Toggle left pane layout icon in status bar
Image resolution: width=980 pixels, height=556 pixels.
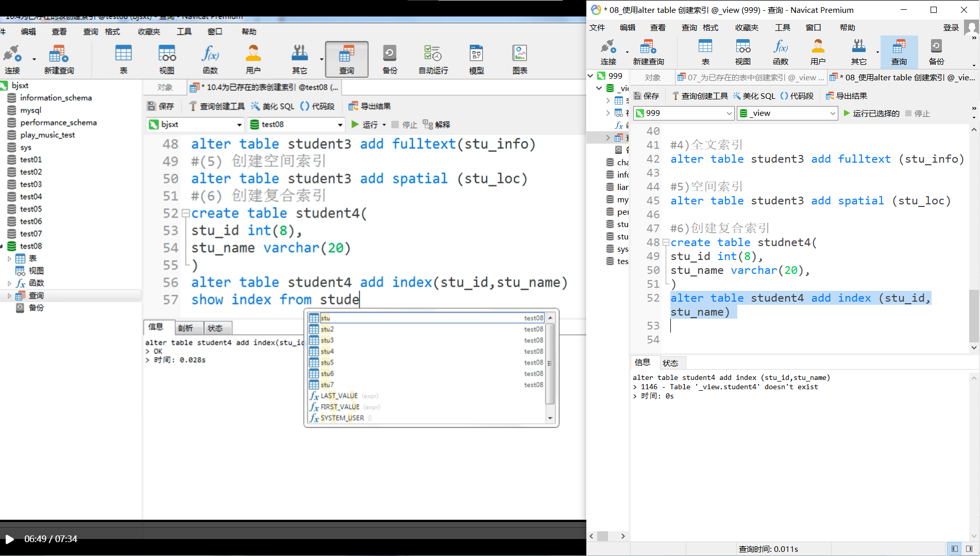954,549
